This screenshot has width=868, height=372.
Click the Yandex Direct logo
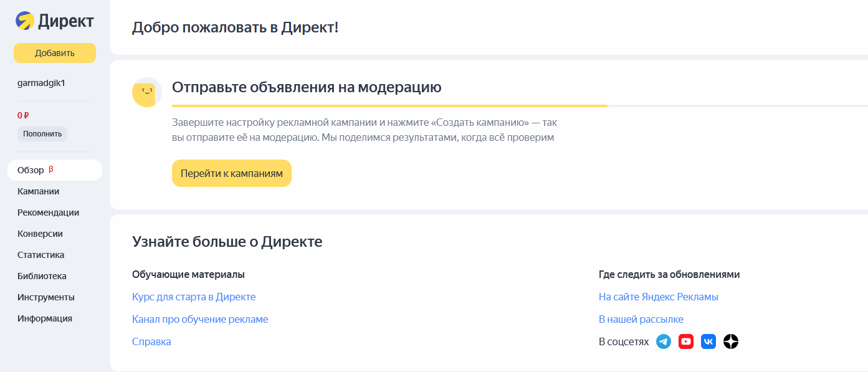pos(55,21)
